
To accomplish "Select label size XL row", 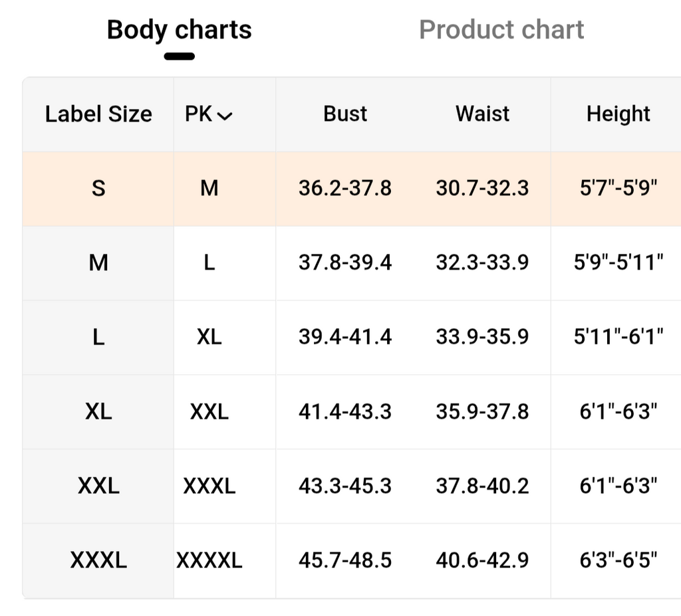I will 98,412.
